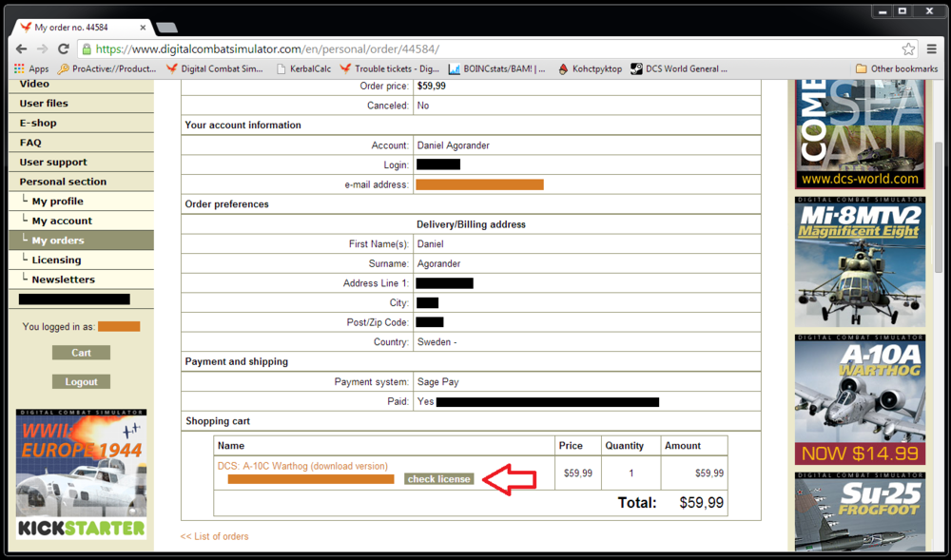Open Su-25 Frogfoot ad
951x560 pixels.
pyautogui.click(x=860, y=512)
